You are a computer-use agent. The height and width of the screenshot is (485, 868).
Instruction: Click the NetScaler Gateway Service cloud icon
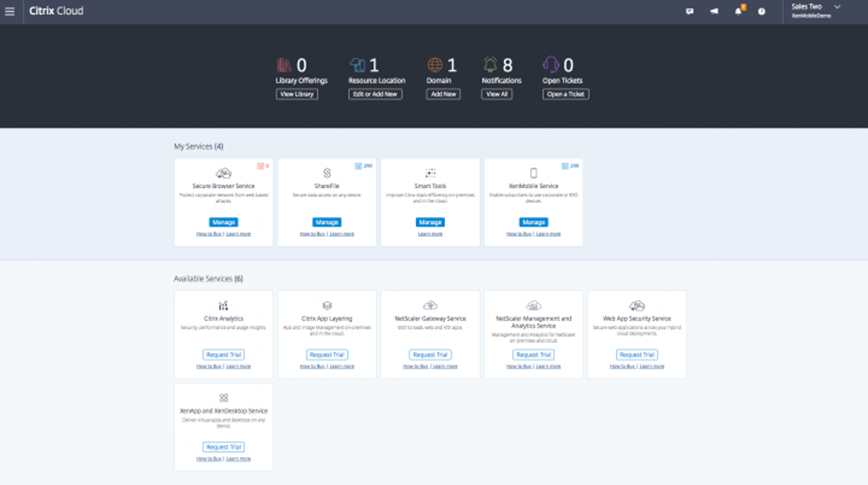(430, 305)
